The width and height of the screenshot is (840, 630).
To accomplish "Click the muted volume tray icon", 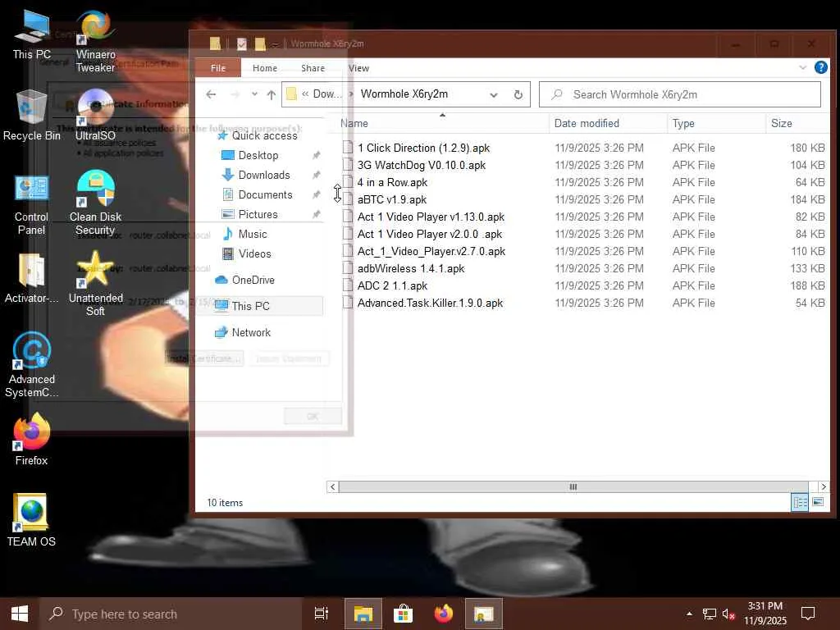I will [x=728, y=614].
